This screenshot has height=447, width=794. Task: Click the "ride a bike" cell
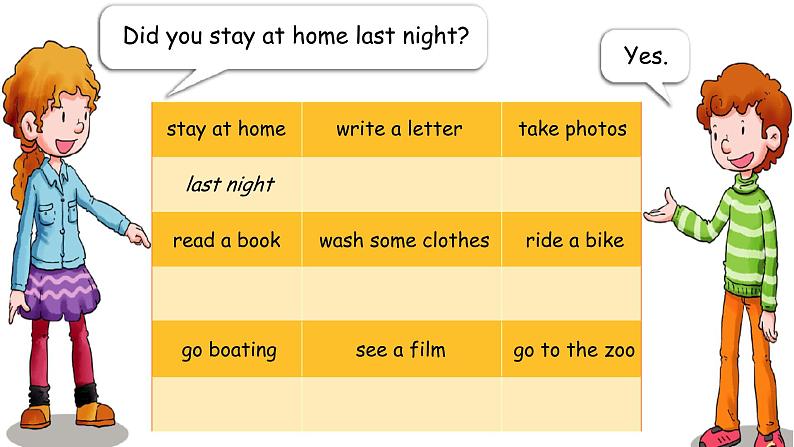[x=572, y=240]
